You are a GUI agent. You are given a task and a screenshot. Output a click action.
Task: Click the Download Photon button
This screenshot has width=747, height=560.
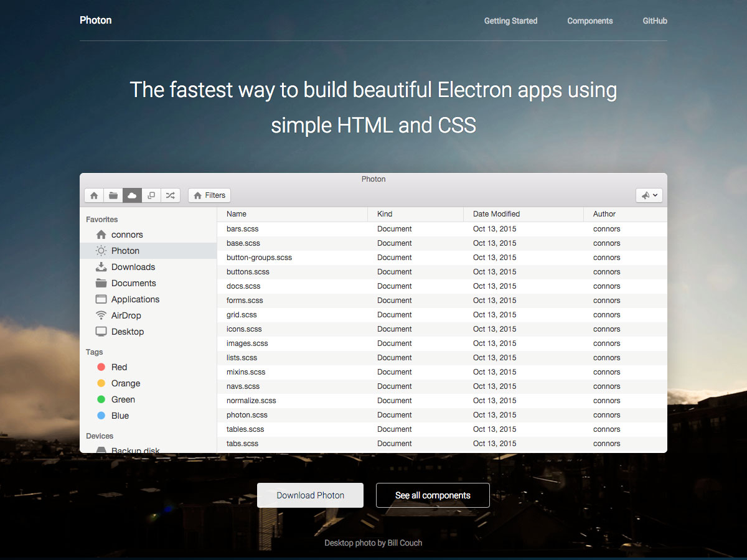[311, 495]
